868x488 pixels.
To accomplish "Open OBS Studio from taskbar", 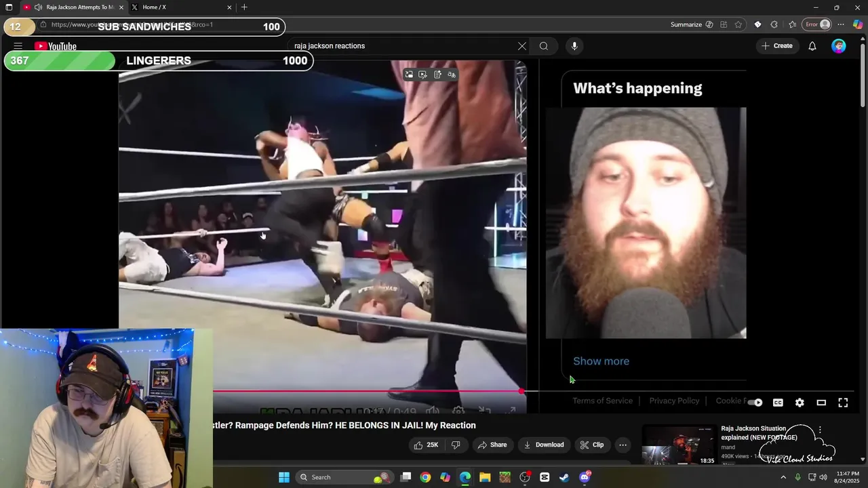I will (525, 477).
